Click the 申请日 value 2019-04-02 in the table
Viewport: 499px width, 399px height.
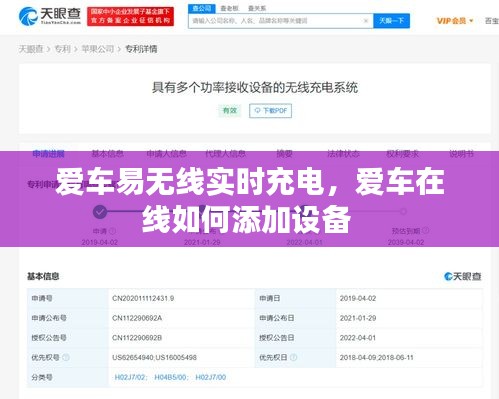click(358, 298)
